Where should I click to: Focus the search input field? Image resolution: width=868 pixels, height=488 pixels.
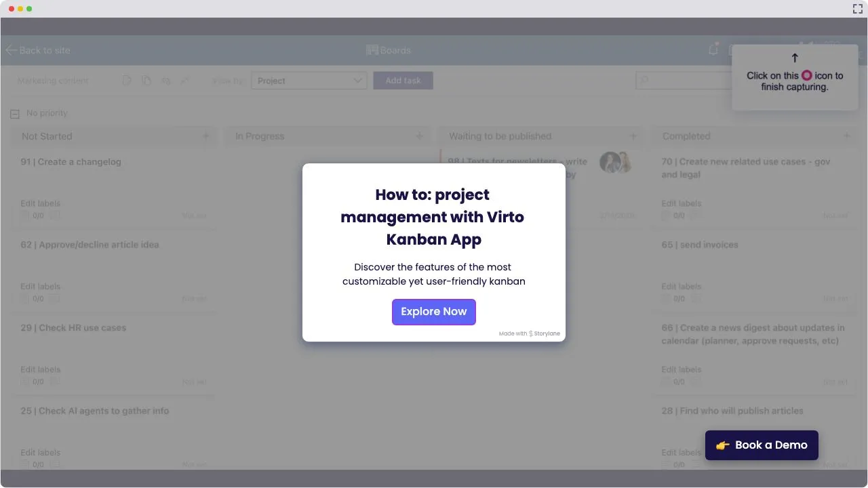684,81
